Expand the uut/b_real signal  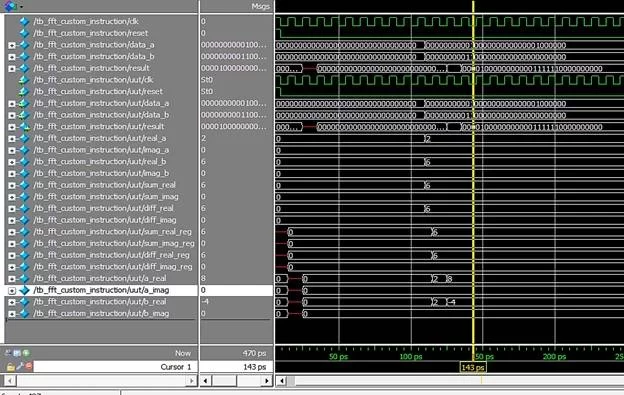[12, 302]
